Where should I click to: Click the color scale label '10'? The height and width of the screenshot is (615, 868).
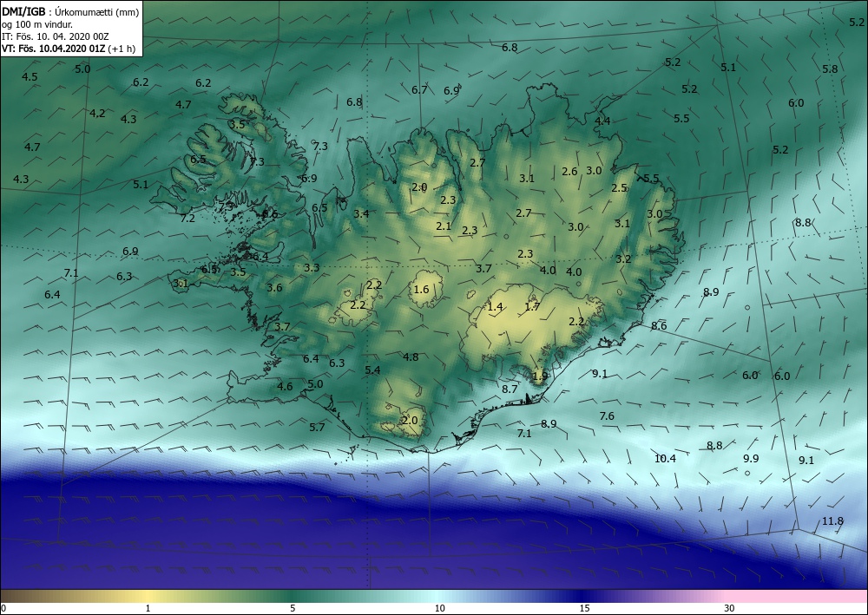pos(439,609)
